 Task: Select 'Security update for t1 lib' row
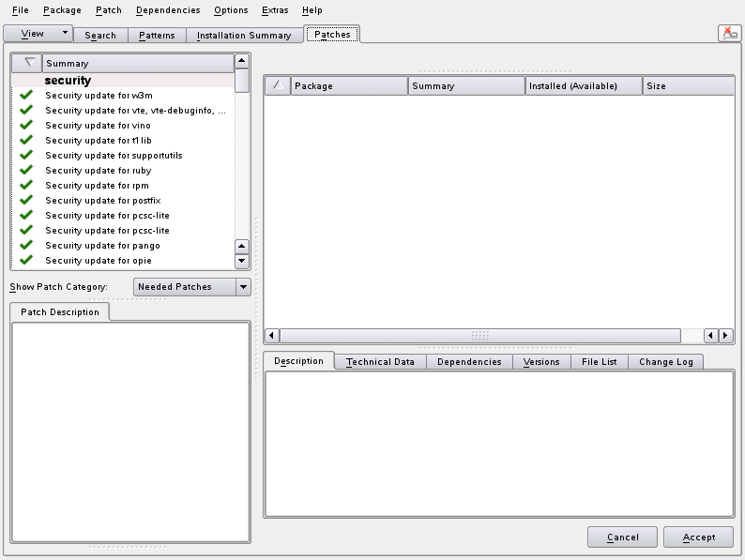click(123, 140)
